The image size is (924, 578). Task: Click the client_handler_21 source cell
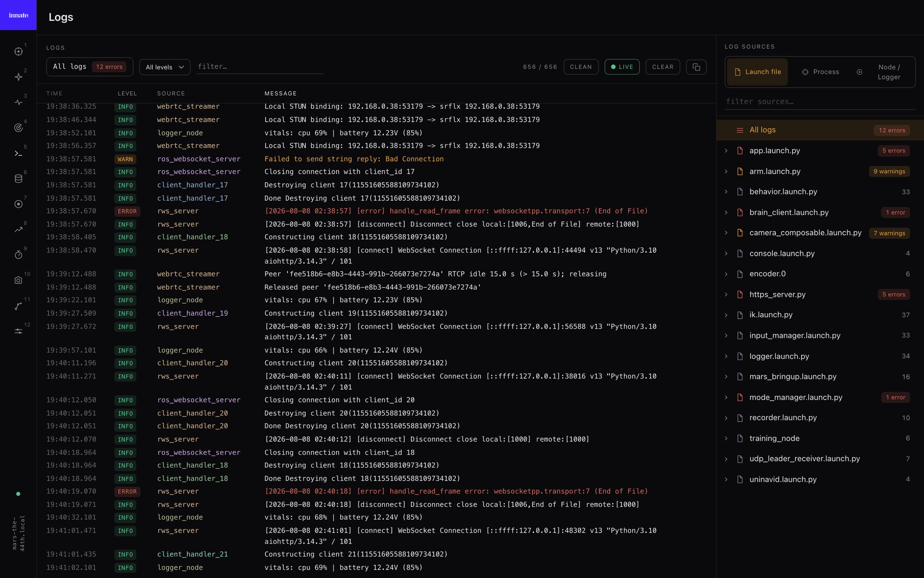(192, 554)
